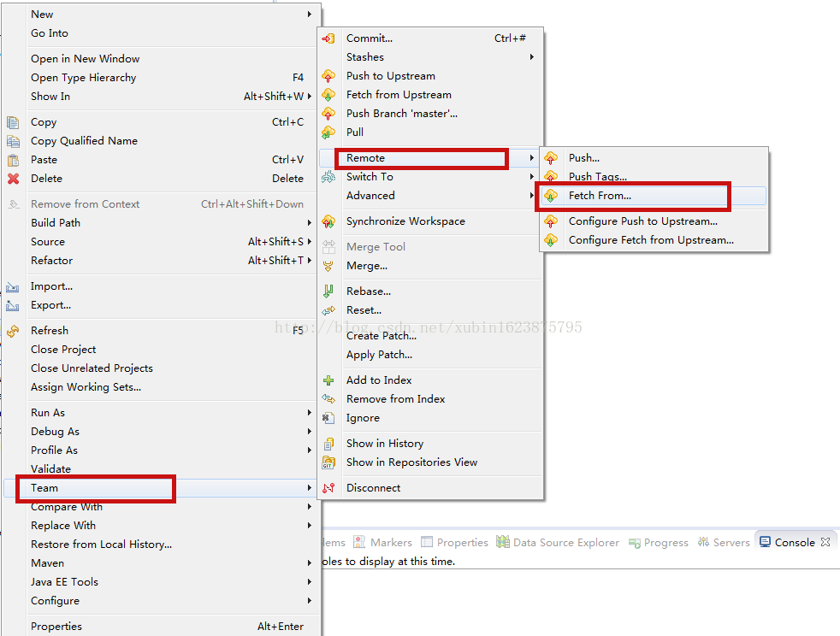Viewport: 840px width, 636px height.
Task: Click the Add to Index plus icon
Action: tap(328, 380)
